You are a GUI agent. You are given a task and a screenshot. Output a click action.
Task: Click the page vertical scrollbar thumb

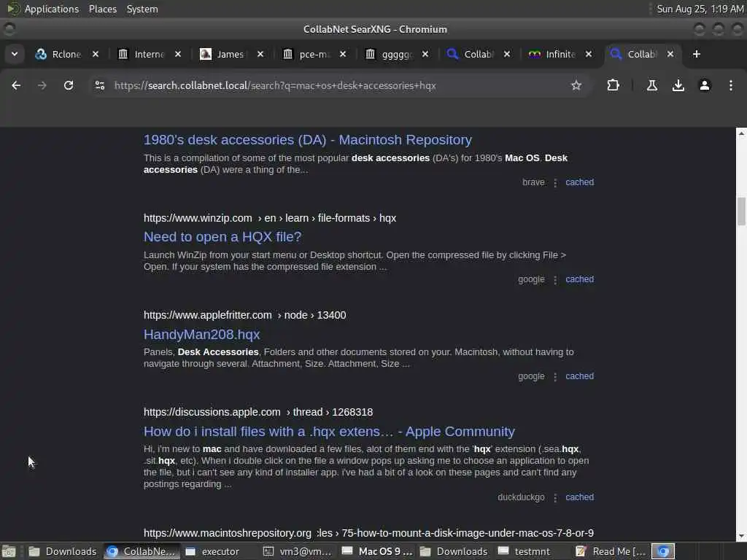tap(741, 211)
